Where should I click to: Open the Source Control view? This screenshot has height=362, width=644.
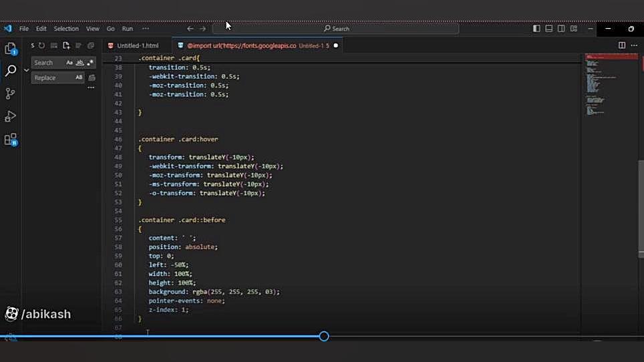pos(10,94)
